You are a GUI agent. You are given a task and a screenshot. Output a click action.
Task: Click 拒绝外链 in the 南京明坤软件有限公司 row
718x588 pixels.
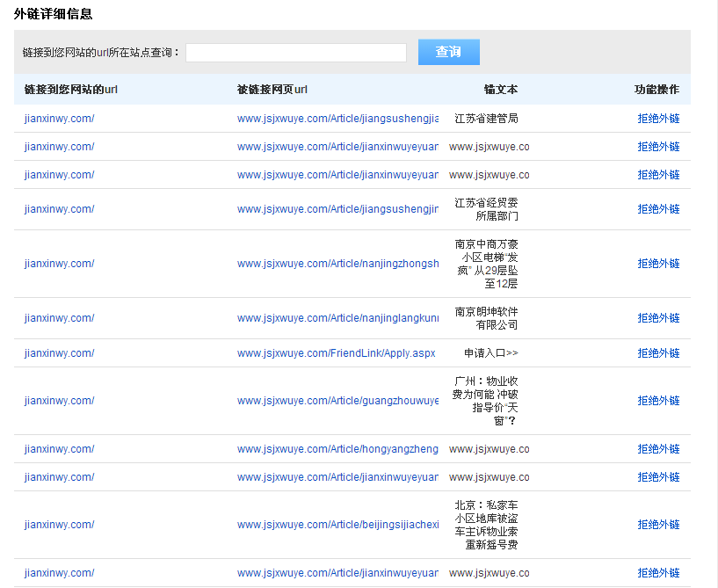click(658, 318)
